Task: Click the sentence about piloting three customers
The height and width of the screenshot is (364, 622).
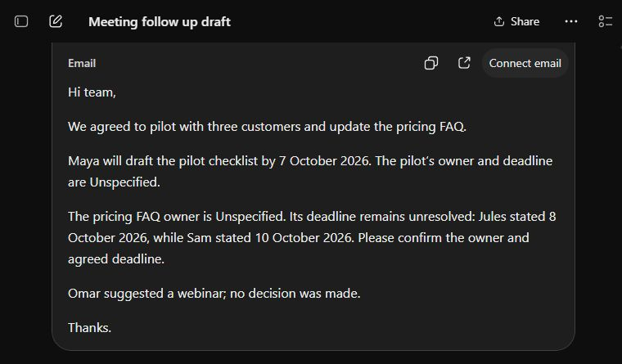Action: [267, 127]
